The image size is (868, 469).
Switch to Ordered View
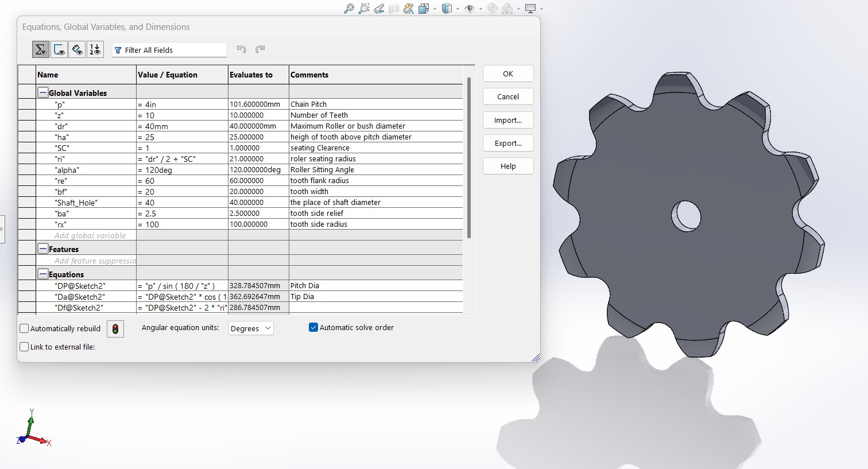pos(95,50)
